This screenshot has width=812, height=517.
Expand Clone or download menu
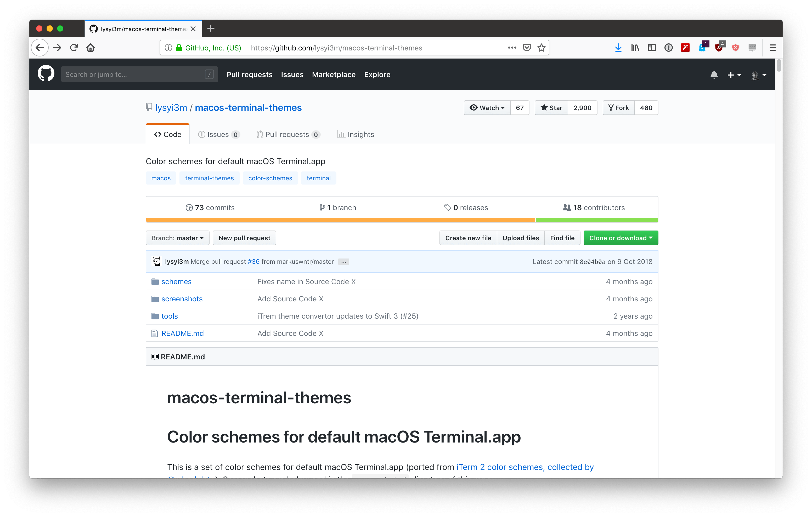pyautogui.click(x=621, y=238)
